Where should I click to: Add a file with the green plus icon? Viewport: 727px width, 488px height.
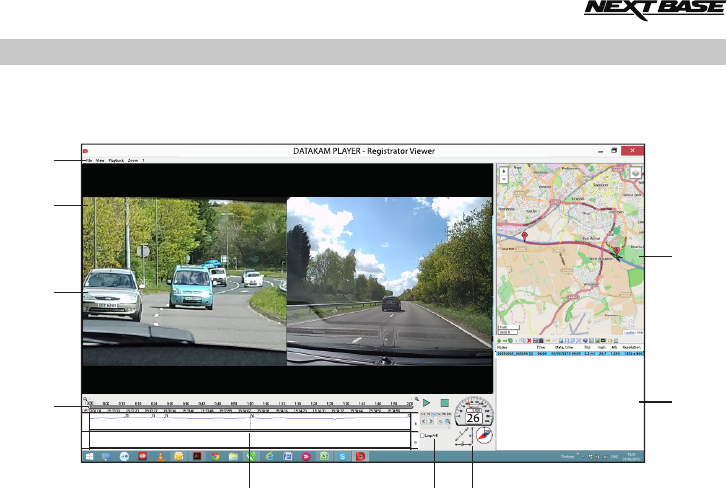(x=499, y=341)
